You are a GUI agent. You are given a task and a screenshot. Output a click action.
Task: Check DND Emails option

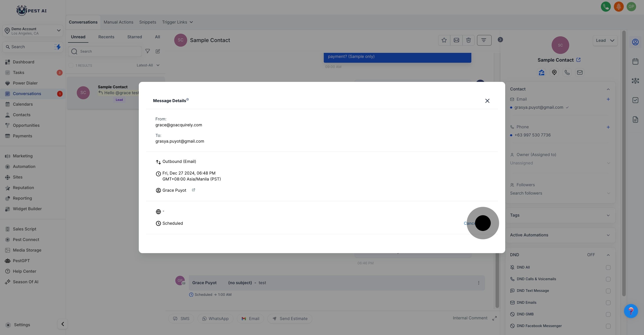coord(608,303)
